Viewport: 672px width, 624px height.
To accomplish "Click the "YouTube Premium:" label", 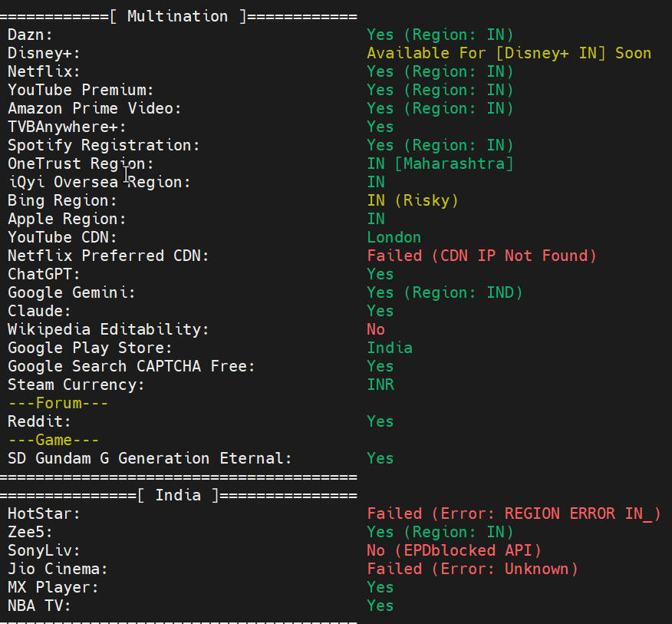I will (x=81, y=90).
